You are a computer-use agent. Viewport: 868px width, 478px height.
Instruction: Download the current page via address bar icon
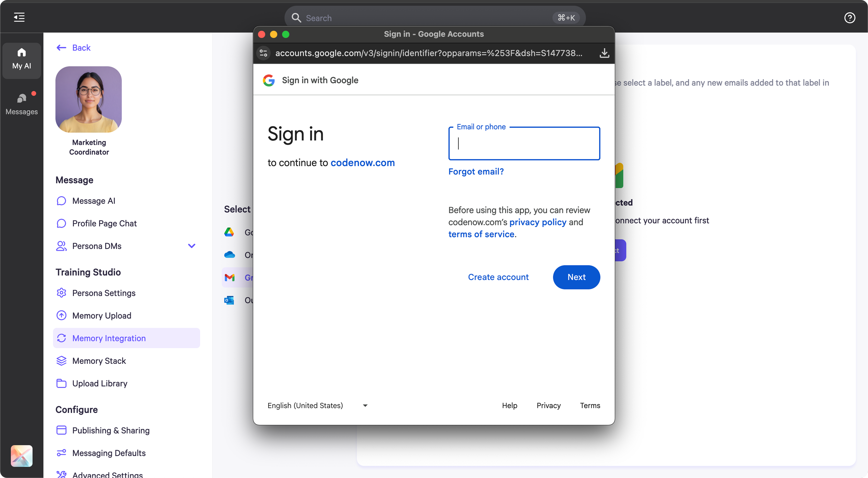(604, 53)
